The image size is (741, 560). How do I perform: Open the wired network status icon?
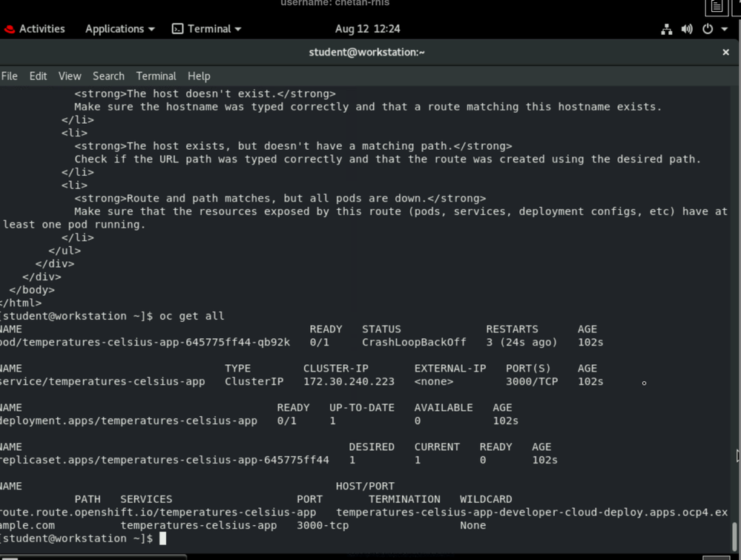[x=666, y=29]
